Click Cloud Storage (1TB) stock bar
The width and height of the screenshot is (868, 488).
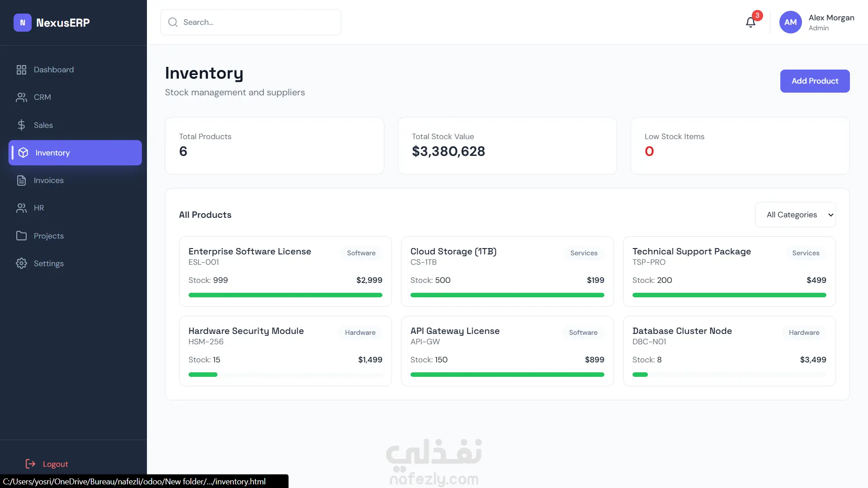(x=507, y=295)
